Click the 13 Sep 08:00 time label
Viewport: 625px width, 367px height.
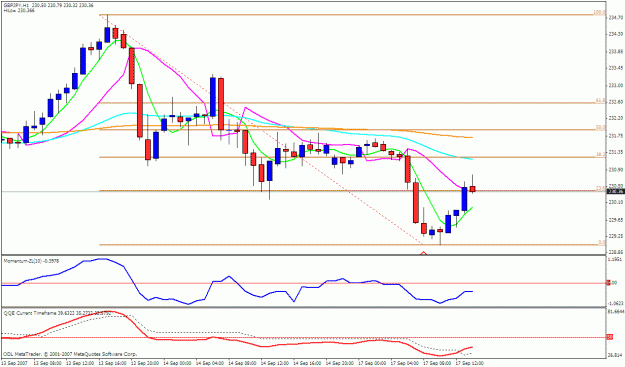click(x=47, y=363)
